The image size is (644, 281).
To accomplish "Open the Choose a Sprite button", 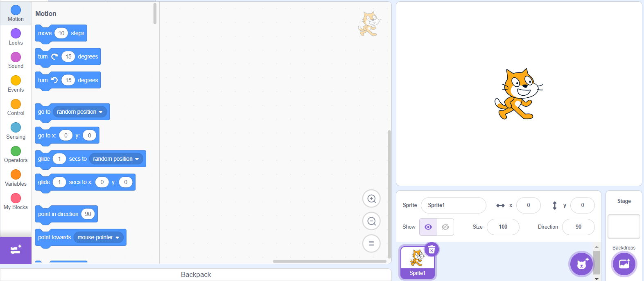I will tap(581, 264).
